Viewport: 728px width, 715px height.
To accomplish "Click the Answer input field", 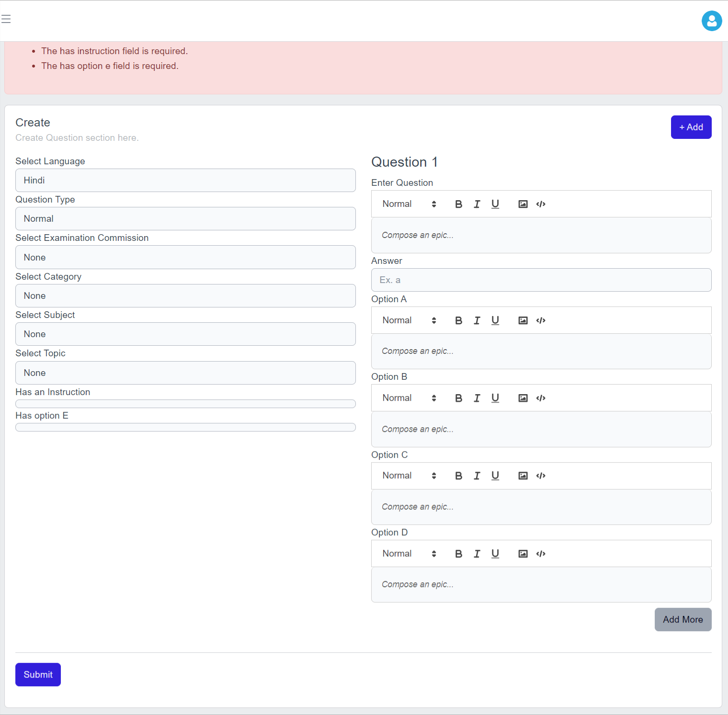I will coord(541,280).
